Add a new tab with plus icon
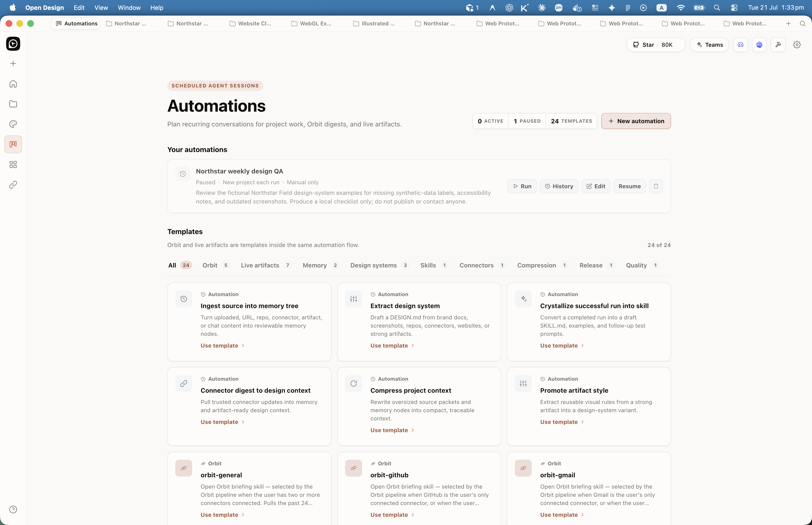This screenshot has width=812, height=525. tap(788, 24)
